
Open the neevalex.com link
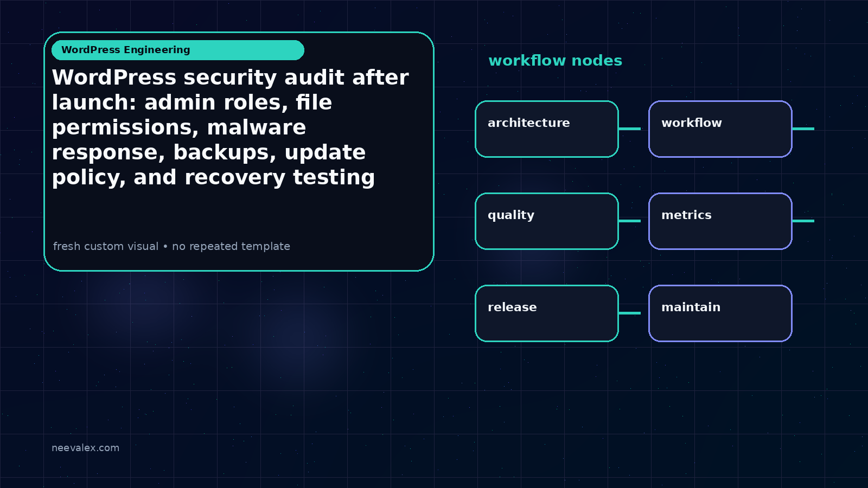coord(85,448)
